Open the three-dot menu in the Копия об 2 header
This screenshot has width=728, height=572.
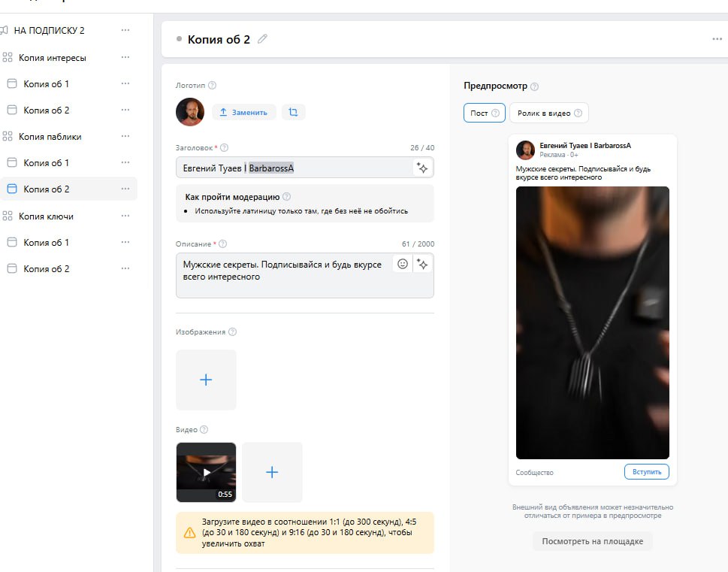(717, 39)
